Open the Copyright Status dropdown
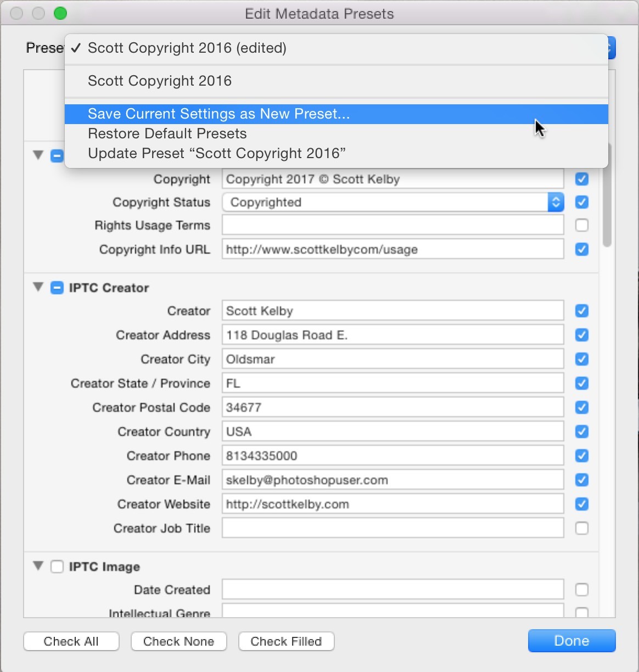Viewport: 639px width, 672px height. point(556,202)
